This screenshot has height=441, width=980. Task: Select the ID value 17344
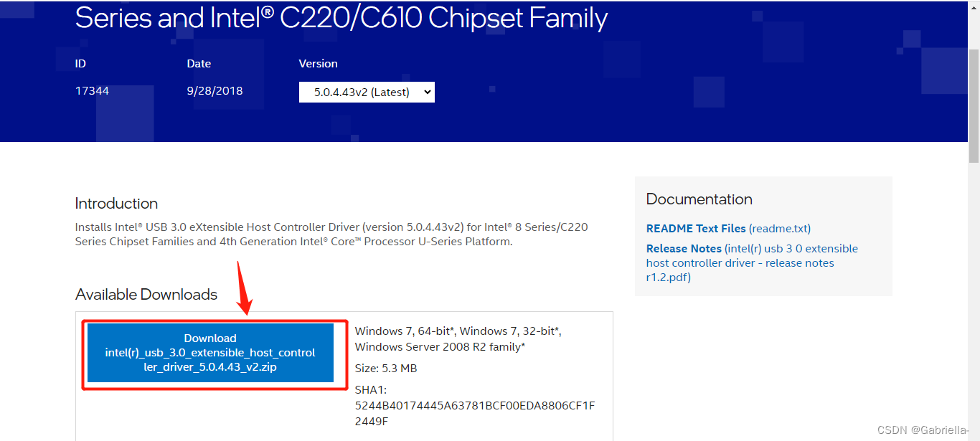pyautogui.click(x=93, y=90)
